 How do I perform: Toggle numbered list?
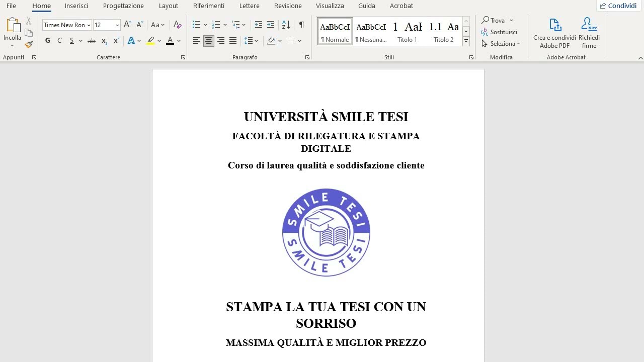tap(216, 25)
